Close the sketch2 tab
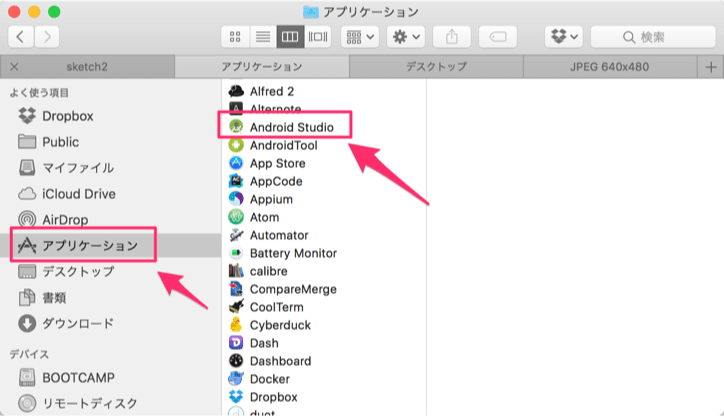This screenshot has width=724, height=416. click(14, 67)
